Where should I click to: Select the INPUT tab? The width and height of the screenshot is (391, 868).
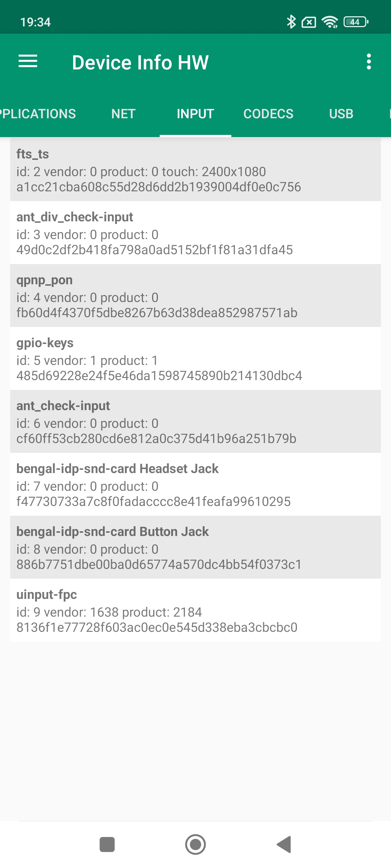195,114
